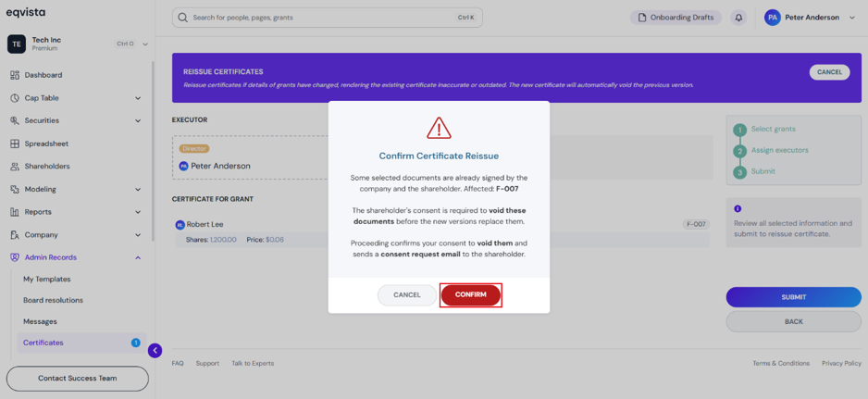Open the Tech Inc company switcher dropdown
The height and width of the screenshot is (399, 868).
[x=145, y=44]
